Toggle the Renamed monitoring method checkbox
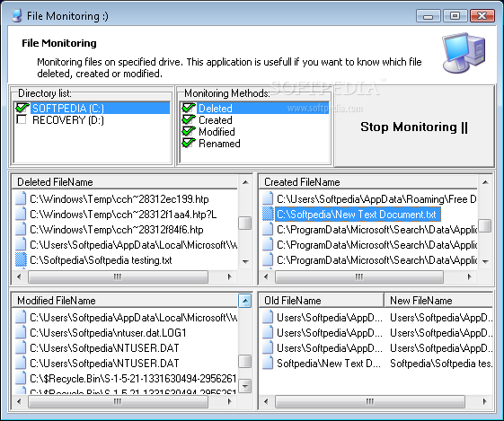 coord(189,143)
